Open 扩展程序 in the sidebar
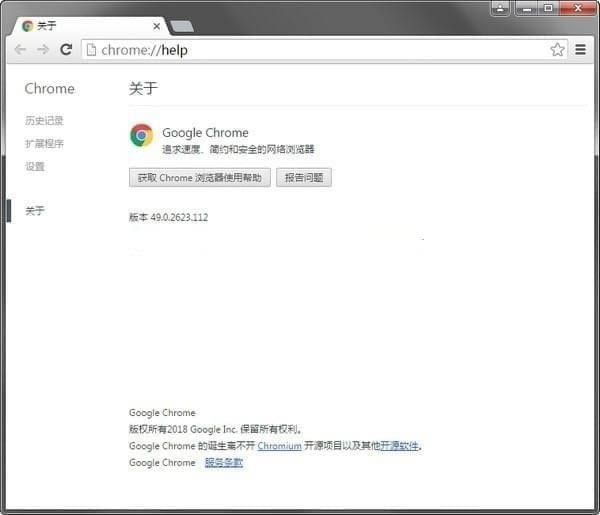The height and width of the screenshot is (515, 600). [44, 144]
